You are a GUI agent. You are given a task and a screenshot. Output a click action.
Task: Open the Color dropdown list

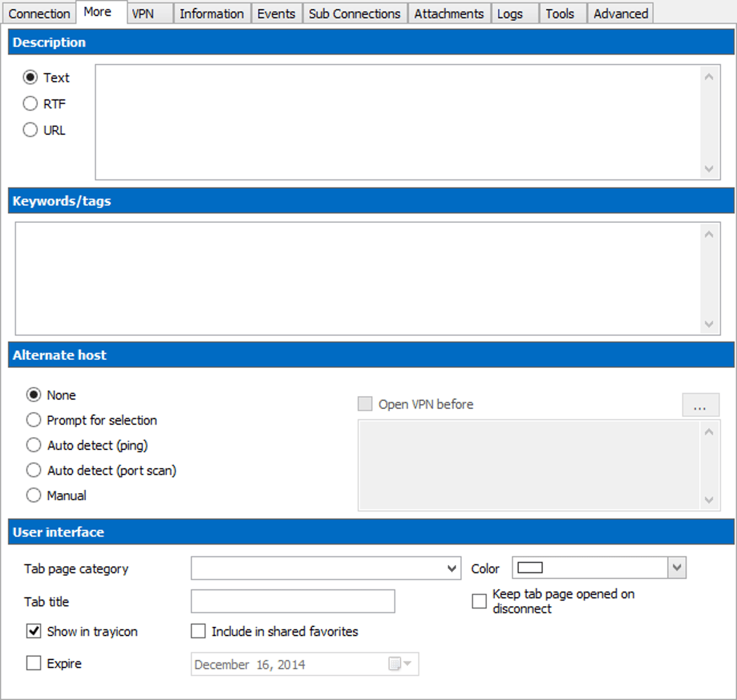point(676,567)
